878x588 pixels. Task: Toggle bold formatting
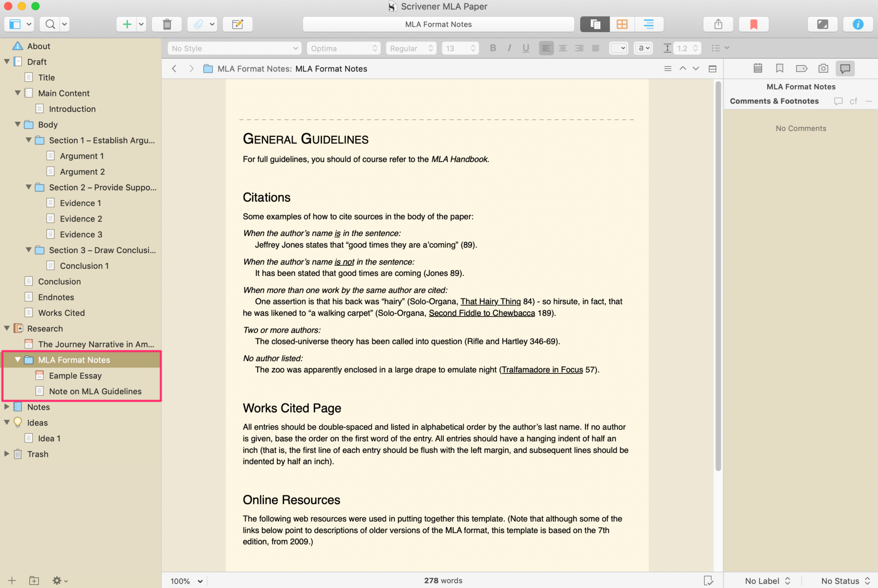tap(493, 48)
